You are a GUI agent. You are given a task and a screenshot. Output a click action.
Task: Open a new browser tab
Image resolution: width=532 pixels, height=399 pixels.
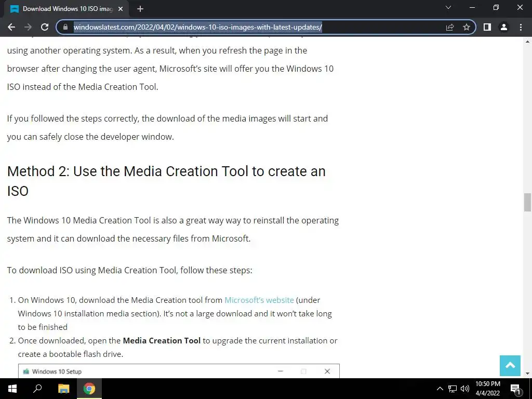pos(140,9)
